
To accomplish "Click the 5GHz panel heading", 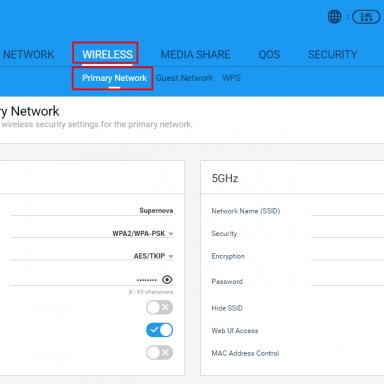I will (x=225, y=178).
